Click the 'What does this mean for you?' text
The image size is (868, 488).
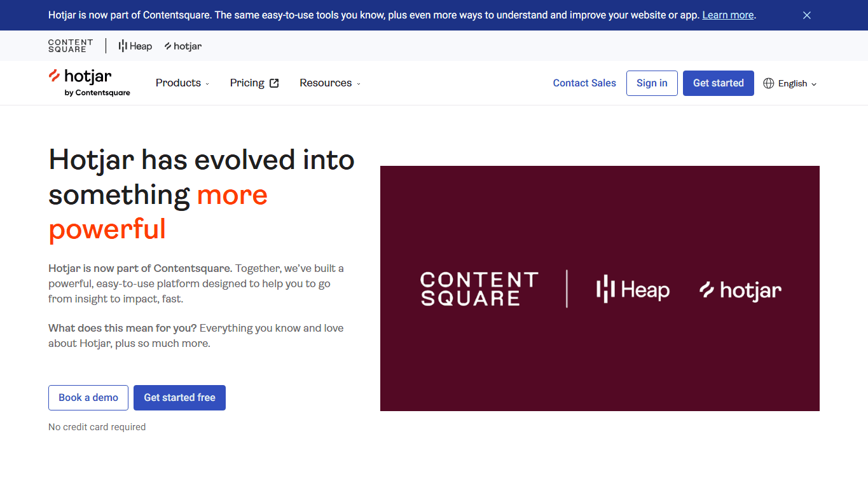[123, 328]
